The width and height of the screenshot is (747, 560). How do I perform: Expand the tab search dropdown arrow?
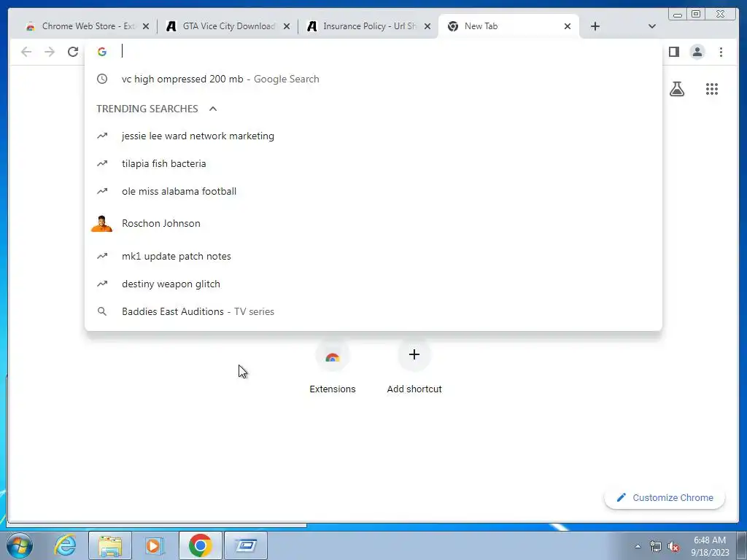(651, 26)
